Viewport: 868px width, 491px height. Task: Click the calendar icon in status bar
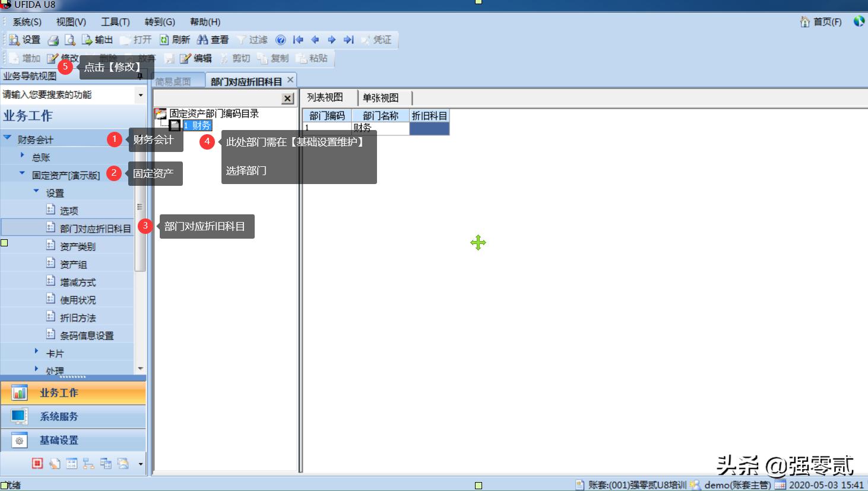tap(780, 485)
